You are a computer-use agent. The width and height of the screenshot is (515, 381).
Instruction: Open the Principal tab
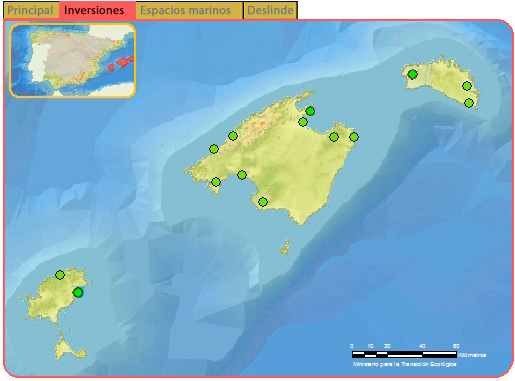[x=30, y=10]
